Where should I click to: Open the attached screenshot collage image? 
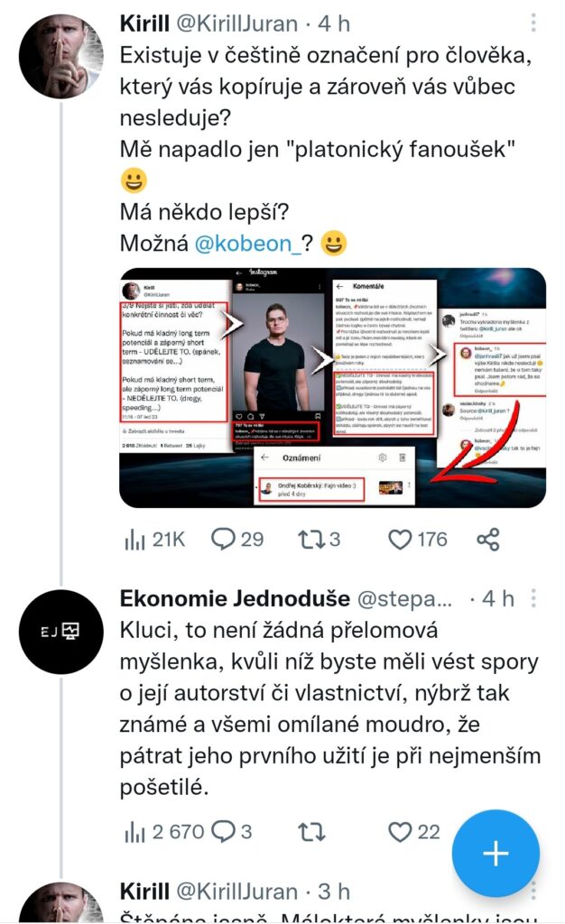click(332, 387)
